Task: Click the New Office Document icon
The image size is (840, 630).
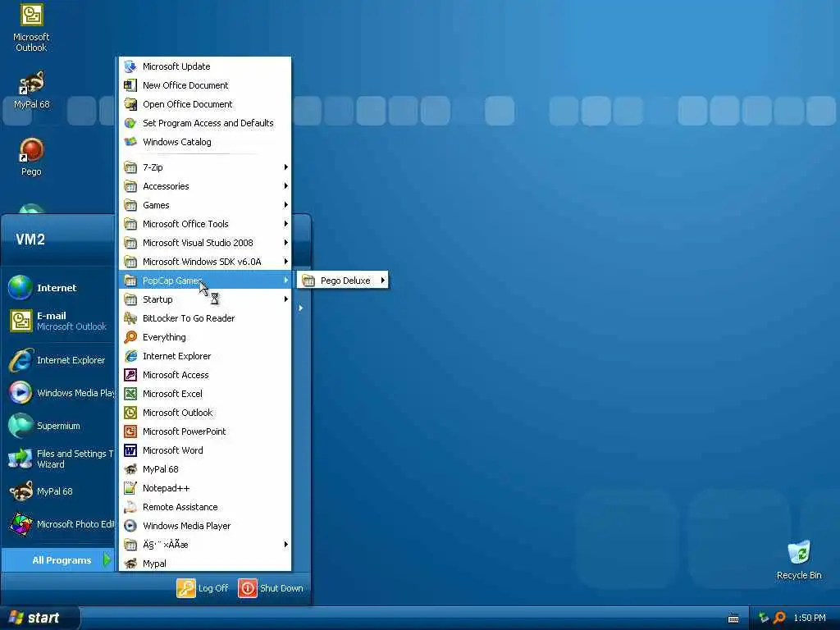Action: pos(130,85)
